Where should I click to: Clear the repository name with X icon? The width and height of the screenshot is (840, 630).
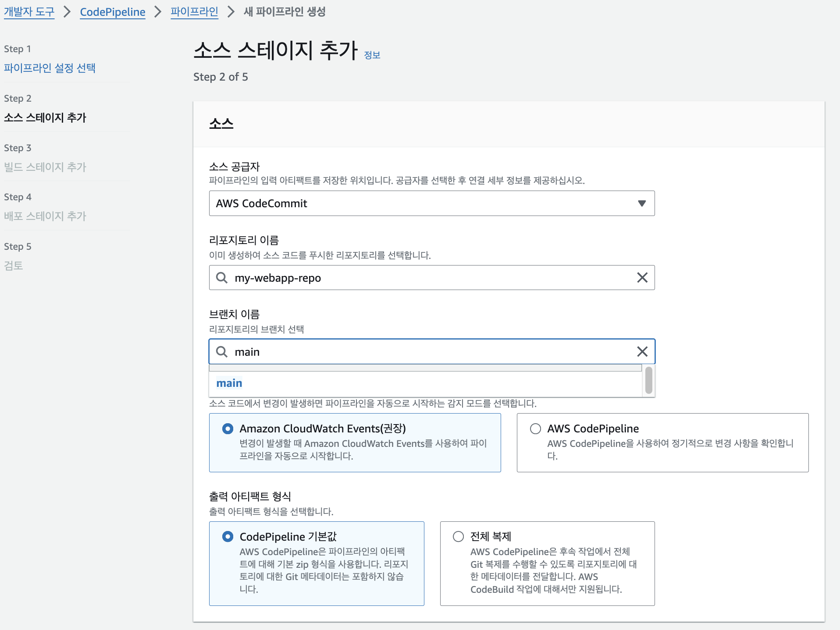click(642, 277)
